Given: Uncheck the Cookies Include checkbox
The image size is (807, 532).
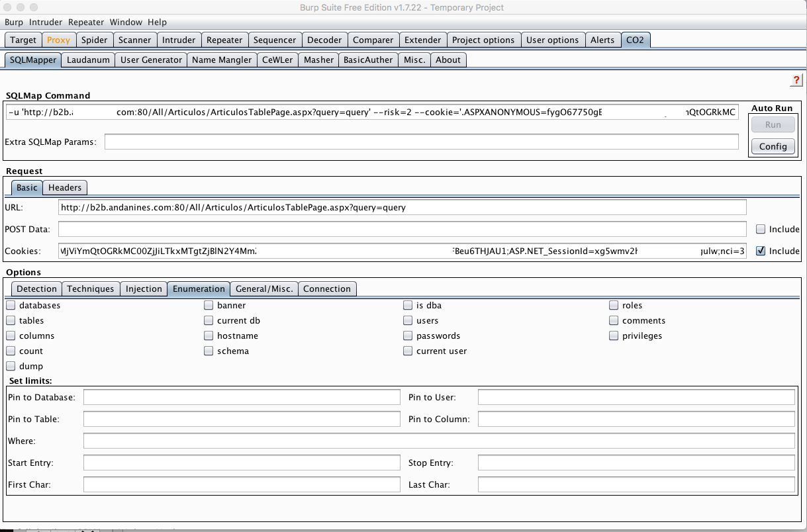Looking at the screenshot, I should tap(761, 251).
